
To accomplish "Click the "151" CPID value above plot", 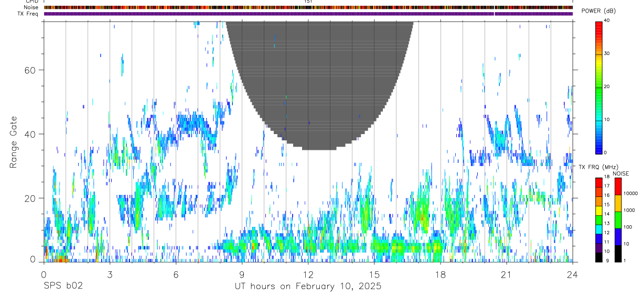I will pyautogui.click(x=308, y=2).
